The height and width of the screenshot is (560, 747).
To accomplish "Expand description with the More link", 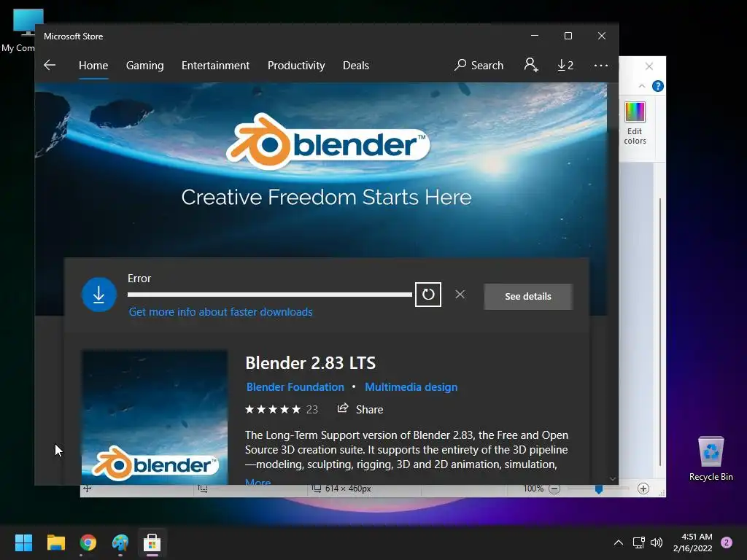I will pyautogui.click(x=258, y=481).
